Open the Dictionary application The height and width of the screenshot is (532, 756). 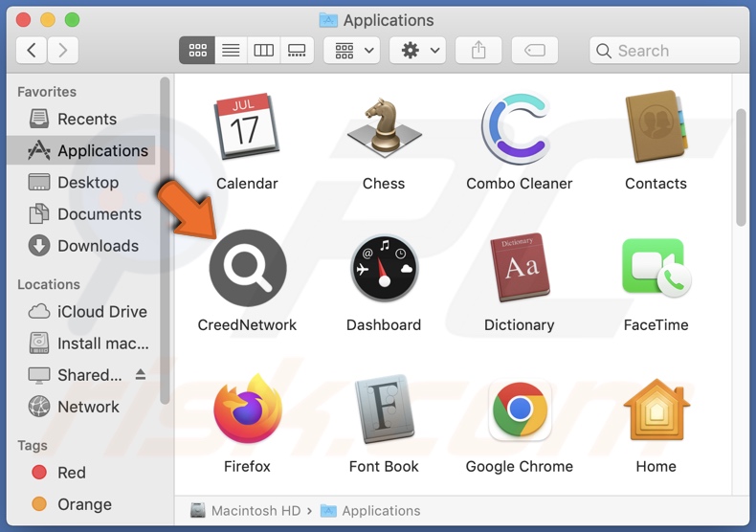pyautogui.click(x=519, y=269)
